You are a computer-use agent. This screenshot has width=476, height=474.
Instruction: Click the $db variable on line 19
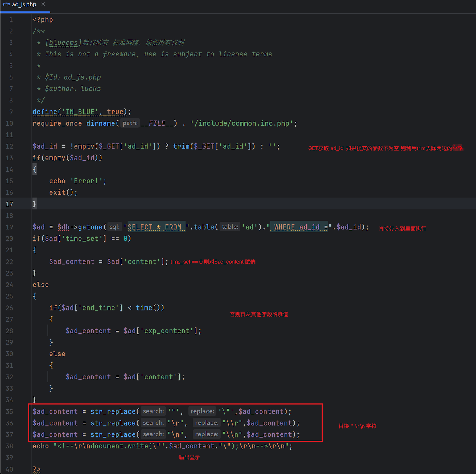point(64,227)
